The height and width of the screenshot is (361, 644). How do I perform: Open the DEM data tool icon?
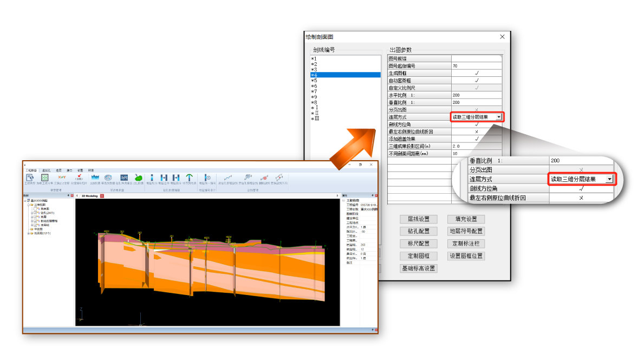coord(95,178)
